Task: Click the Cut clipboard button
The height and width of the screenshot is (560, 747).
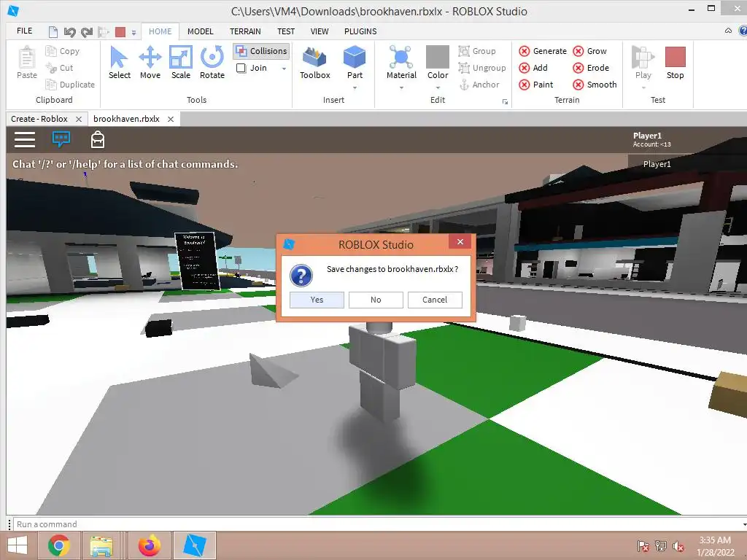Action: click(60, 68)
